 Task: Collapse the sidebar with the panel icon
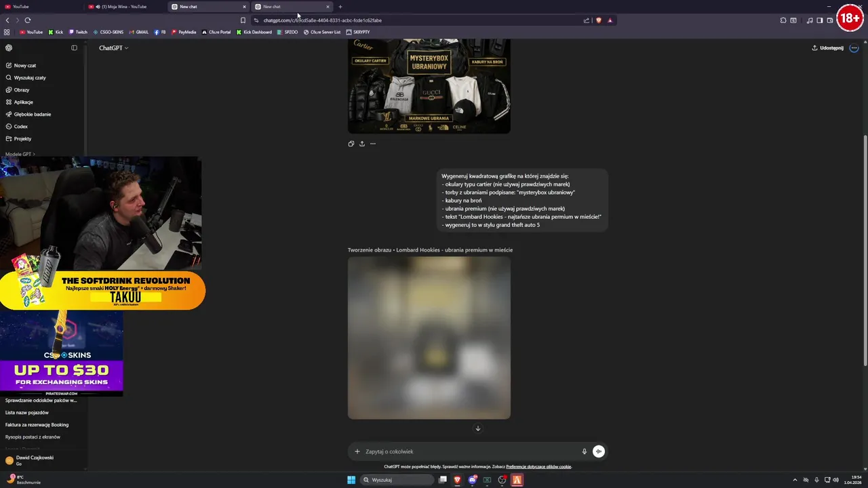pyautogui.click(x=74, y=48)
